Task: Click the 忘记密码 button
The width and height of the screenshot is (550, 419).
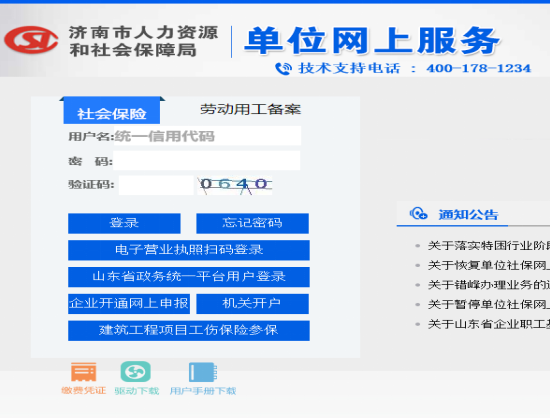Action: click(253, 223)
